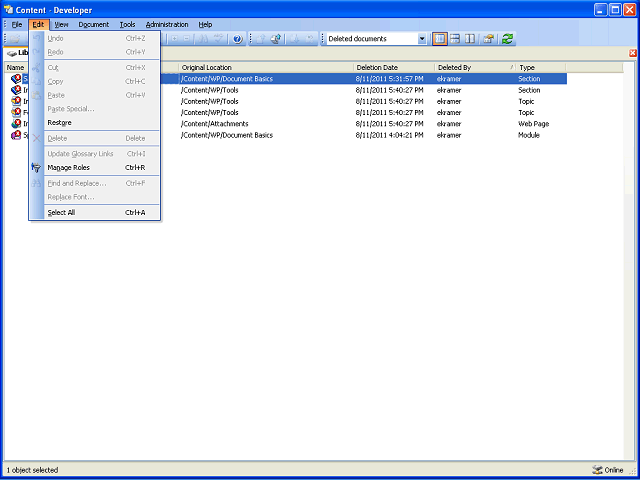Click the Properties icon beside the Refresh icon
Viewport: 640px width, 480px height.
[489, 39]
